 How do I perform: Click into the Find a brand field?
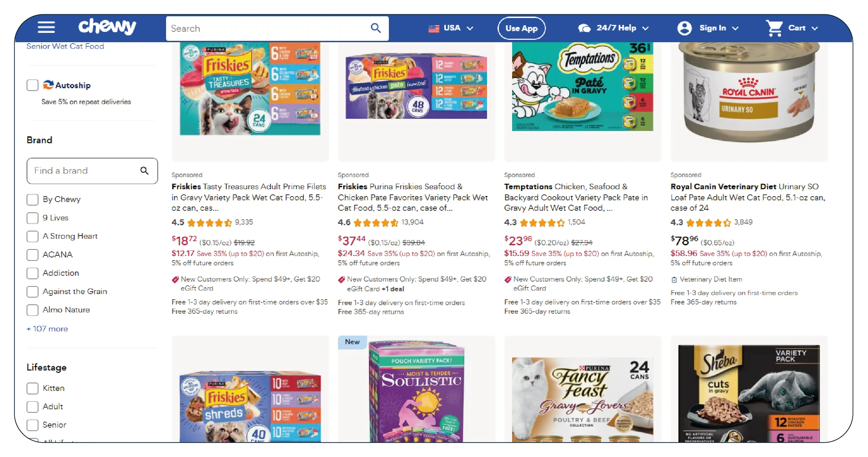[x=92, y=171]
